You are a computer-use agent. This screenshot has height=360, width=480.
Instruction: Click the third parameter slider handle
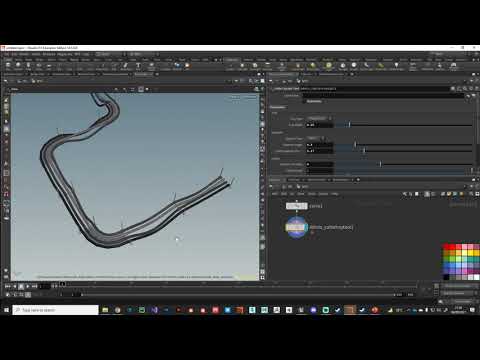coord(364,151)
